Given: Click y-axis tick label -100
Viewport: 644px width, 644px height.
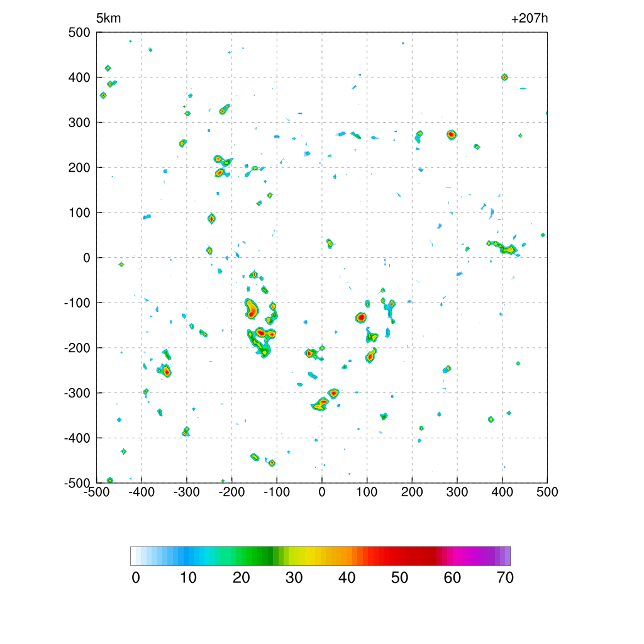Looking at the screenshot, I should pos(77,303).
